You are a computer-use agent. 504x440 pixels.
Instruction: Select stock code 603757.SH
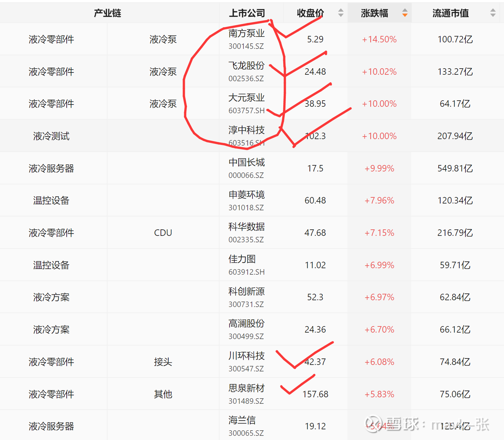click(x=247, y=111)
